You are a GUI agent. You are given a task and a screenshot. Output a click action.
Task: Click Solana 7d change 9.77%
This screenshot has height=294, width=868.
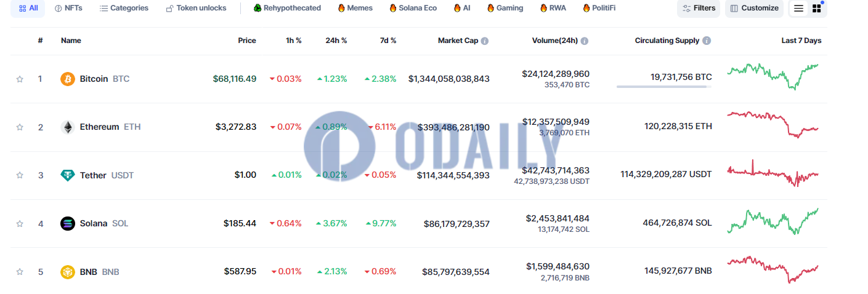[x=381, y=223]
